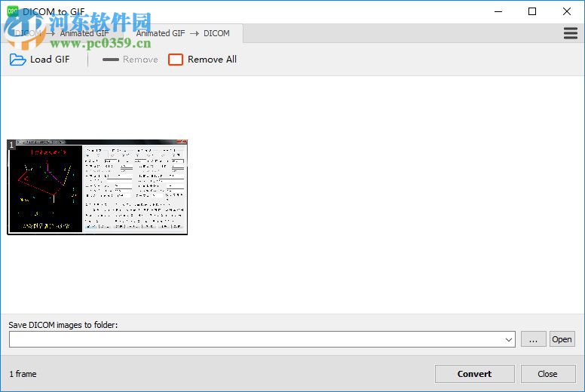Click the '1 frame' status text
The width and height of the screenshot is (585, 392).
pyautogui.click(x=23, y=374)
